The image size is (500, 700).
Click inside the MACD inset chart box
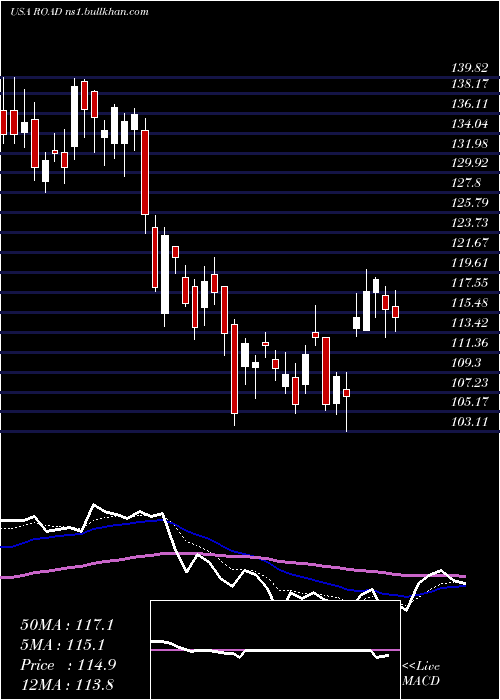coord(275,650)
